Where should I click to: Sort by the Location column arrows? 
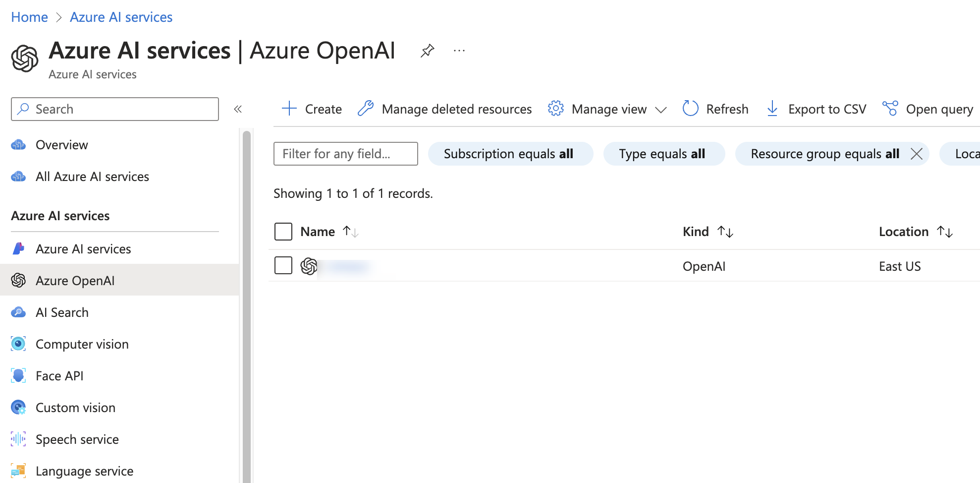(x=945, y=232)
